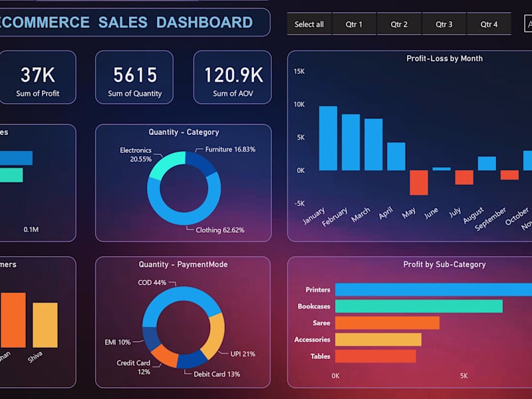Click the Debit Card 13% label

[217, 374]
